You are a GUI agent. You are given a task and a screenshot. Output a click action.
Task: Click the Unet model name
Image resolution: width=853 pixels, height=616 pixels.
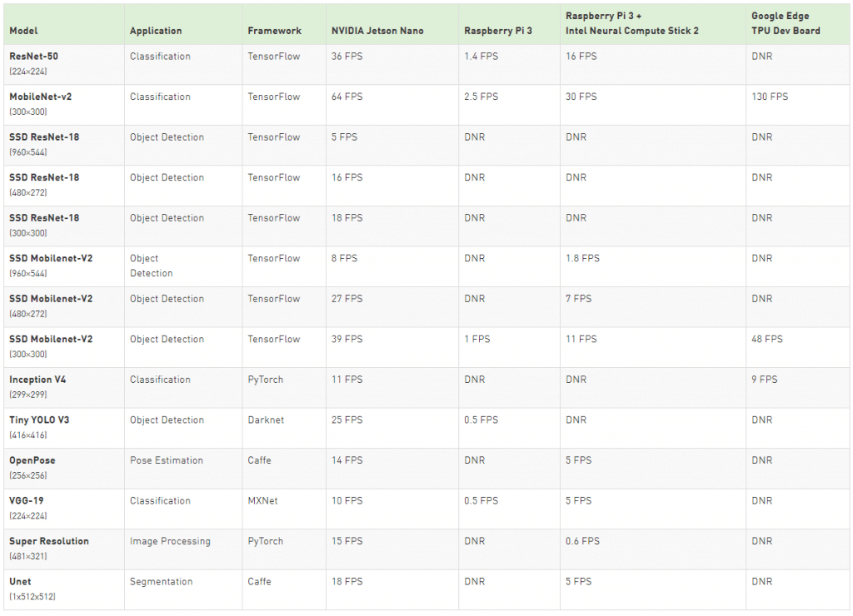[20, 582]
